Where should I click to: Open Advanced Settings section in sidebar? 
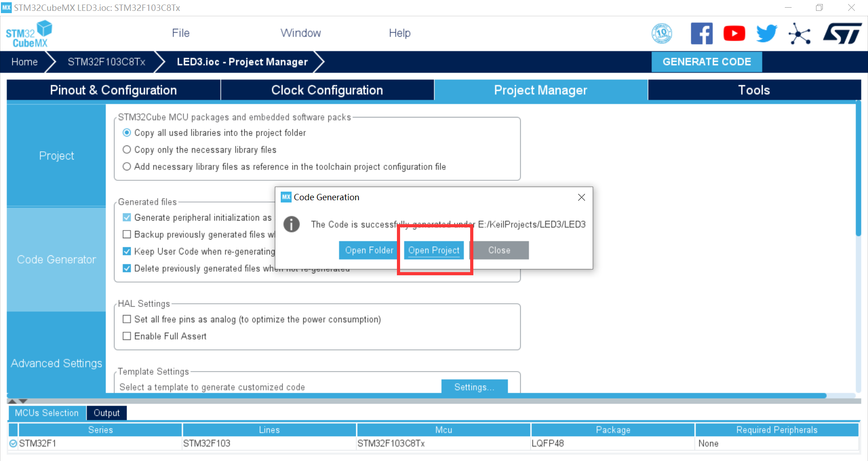[x=57, y=363]
